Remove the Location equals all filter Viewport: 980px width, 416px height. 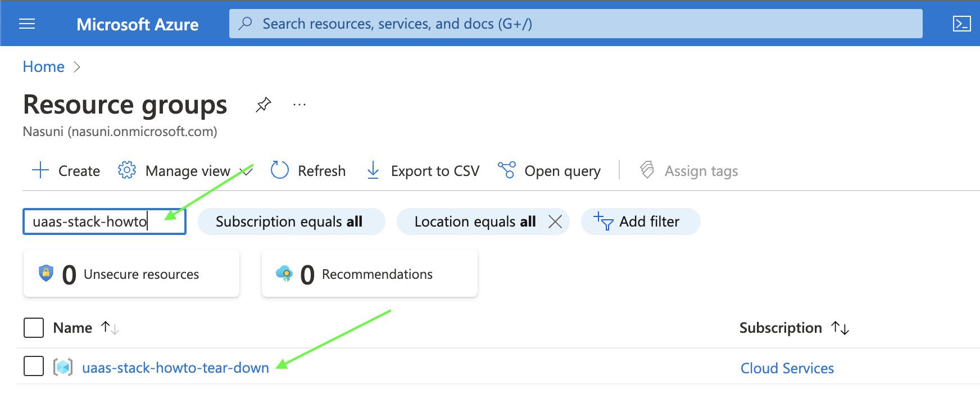pyautogui.click(x=555, y=221)
